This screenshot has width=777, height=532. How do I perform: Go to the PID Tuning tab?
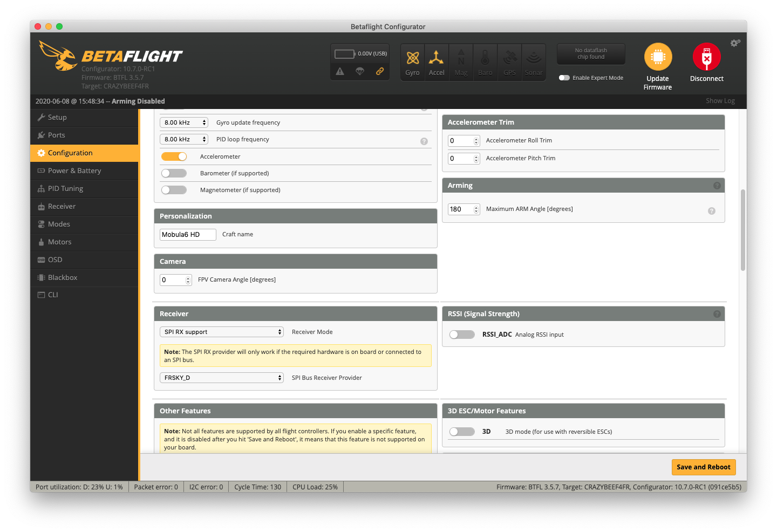point(85,189)
